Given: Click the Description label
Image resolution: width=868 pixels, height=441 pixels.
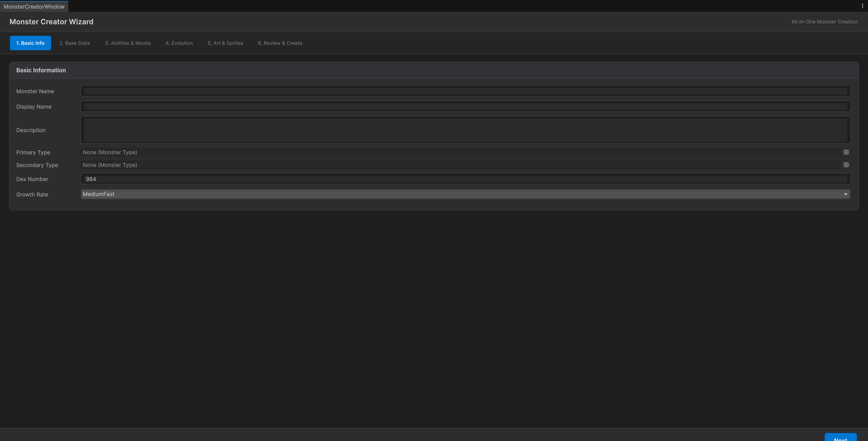Looking at the screenshot, I should (x=31, y=130).
